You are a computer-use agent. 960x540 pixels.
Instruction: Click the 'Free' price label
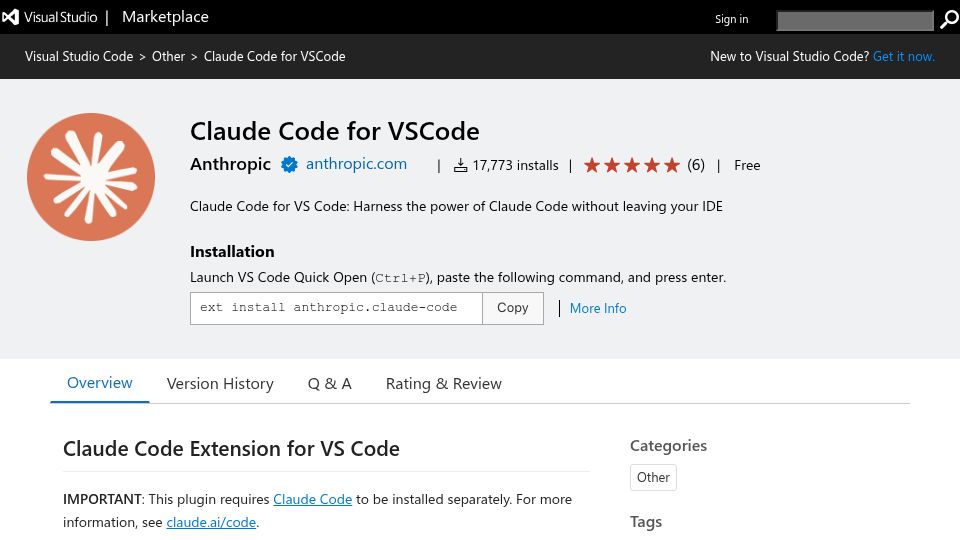[747, 165]
